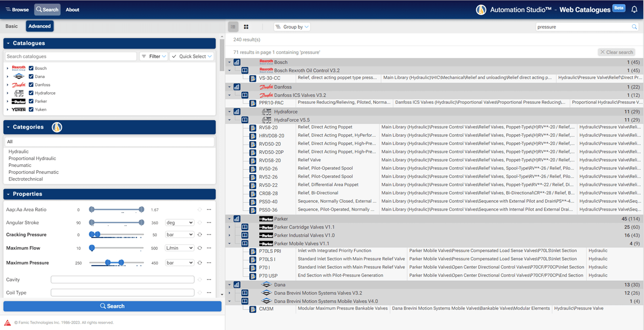Viewport: 644px width, 330px height.
Task: Open more options for Aap:Aa Area Ratio
Action: (x=209, y=210)
